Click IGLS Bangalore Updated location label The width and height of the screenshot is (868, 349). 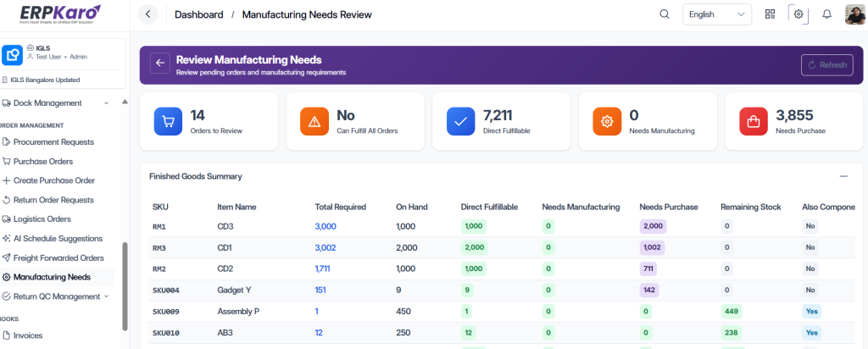coord(45,80)
